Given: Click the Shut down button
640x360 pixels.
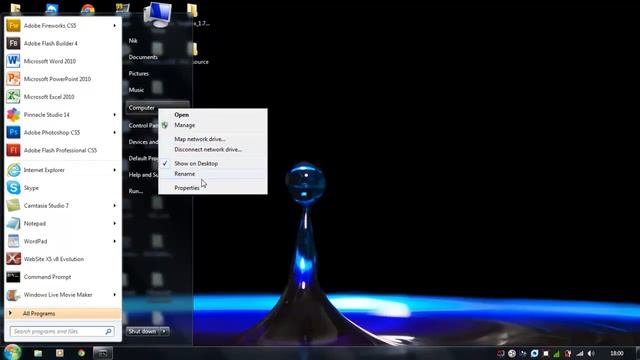Looking at the screenshot, I should pos(142,331).
